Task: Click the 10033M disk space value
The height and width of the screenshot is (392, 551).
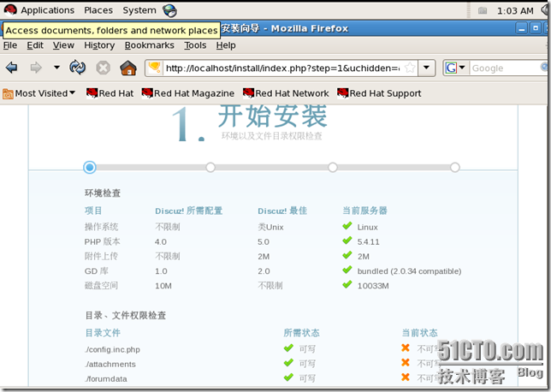Action: [373, 286]
